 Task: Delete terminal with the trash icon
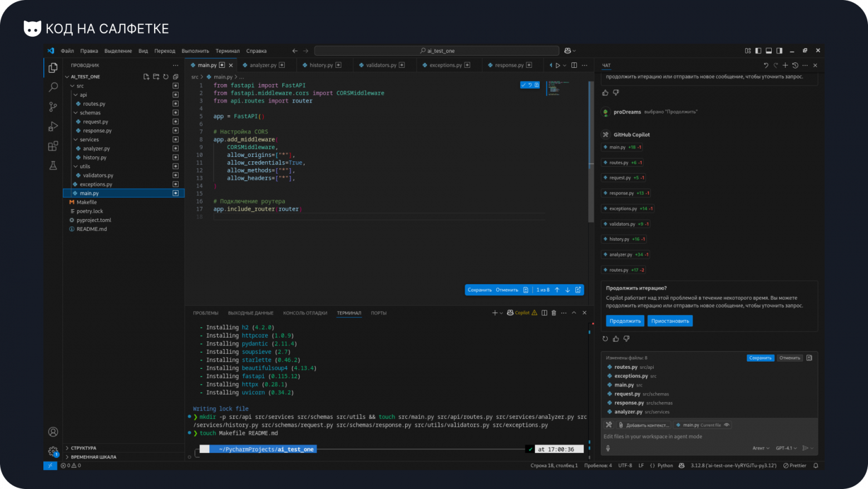coord(554,313)
